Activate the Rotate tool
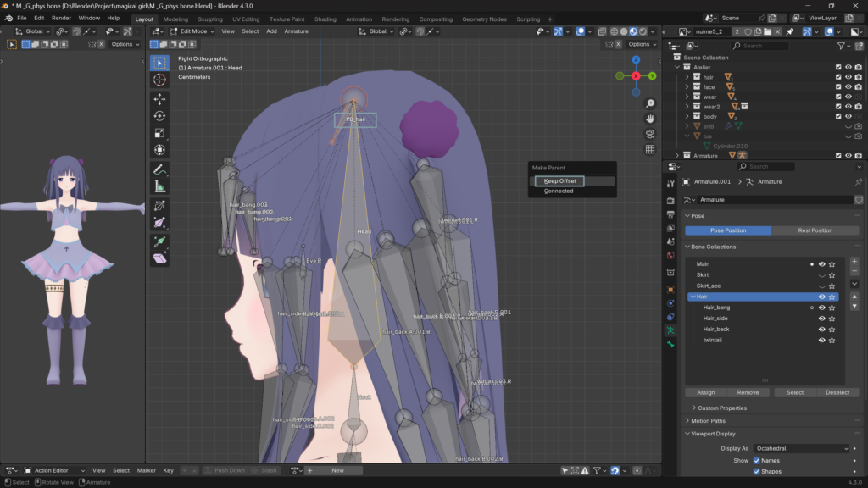 [159, 116]
